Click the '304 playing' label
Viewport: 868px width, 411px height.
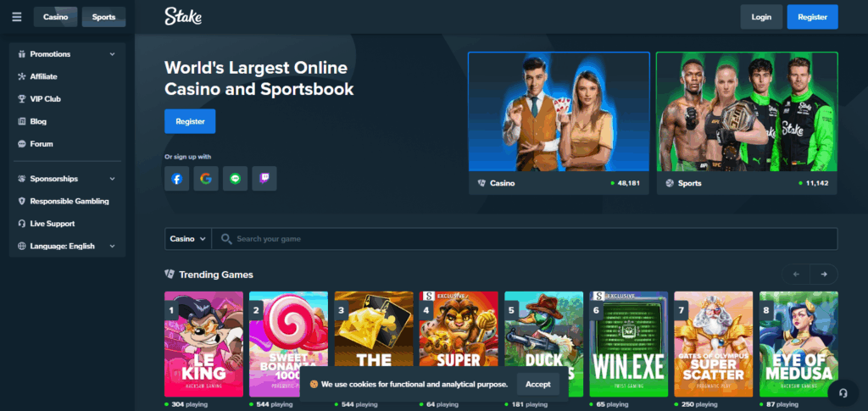[189, 404]
